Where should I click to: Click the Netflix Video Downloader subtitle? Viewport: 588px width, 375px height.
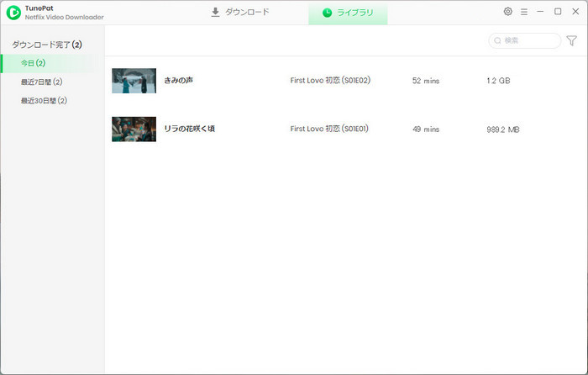[65, 18]
